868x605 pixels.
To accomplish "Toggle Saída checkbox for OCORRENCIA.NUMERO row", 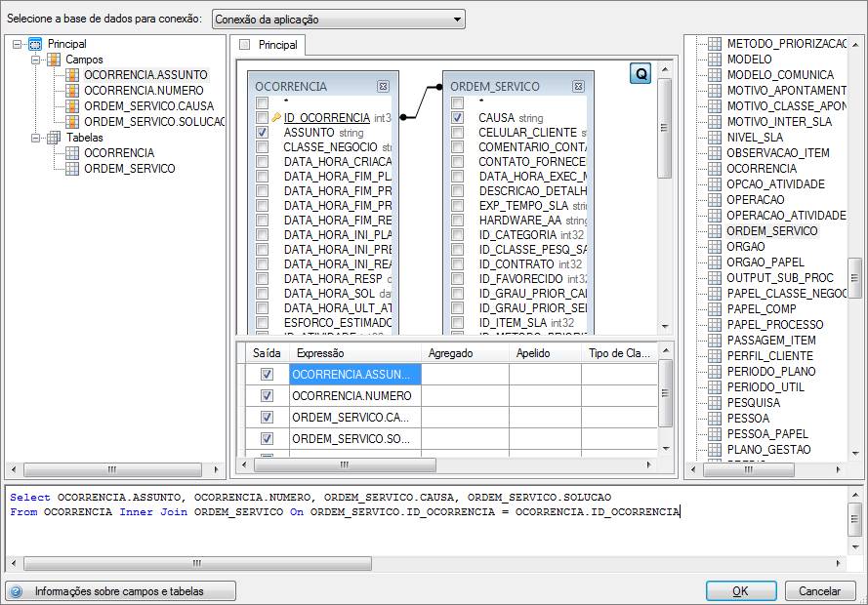I will click(x=267, y=395).
